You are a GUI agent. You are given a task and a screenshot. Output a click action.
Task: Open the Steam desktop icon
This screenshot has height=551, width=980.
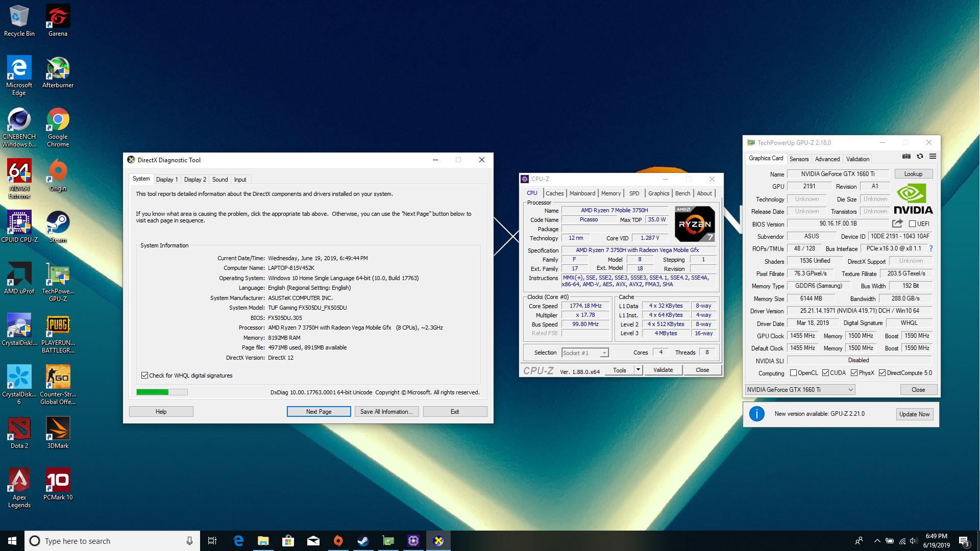pyautogui.click(x=58, y=227)
